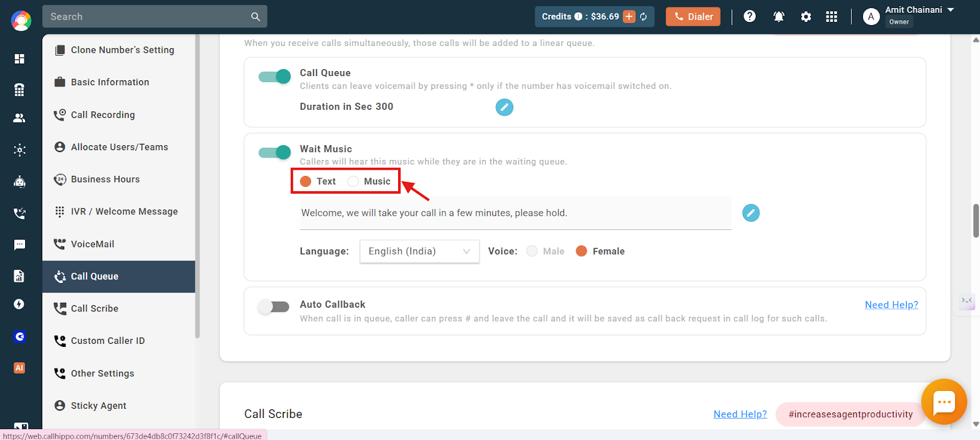This screenshot has height=440, width=980.
Task: Toggle the Wait Music switch
Action: 274,153
